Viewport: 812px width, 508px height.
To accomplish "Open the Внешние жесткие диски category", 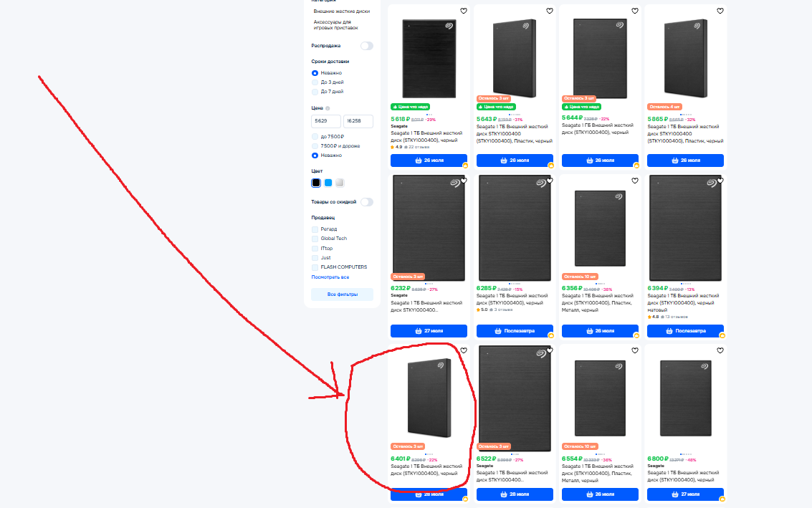I will [x=342, y=11].
